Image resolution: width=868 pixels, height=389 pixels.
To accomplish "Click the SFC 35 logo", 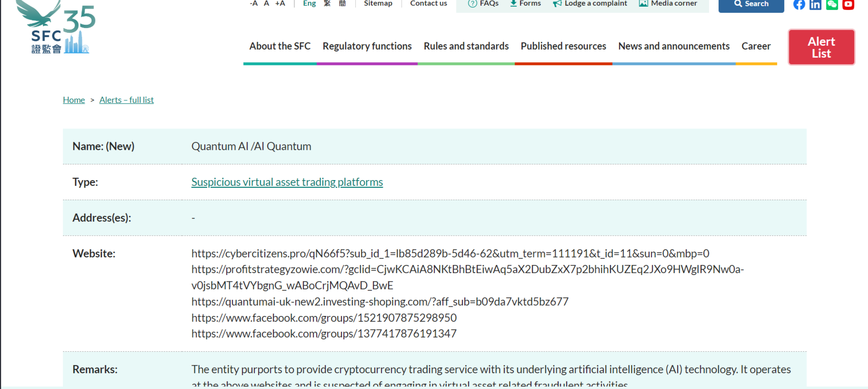I will pos(56,27).
